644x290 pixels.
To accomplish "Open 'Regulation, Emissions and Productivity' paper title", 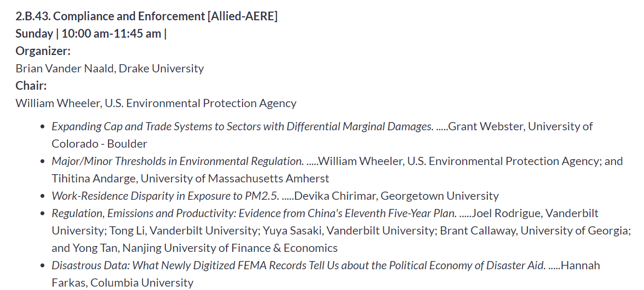I will pyautogui.click(x=254, y=213).
